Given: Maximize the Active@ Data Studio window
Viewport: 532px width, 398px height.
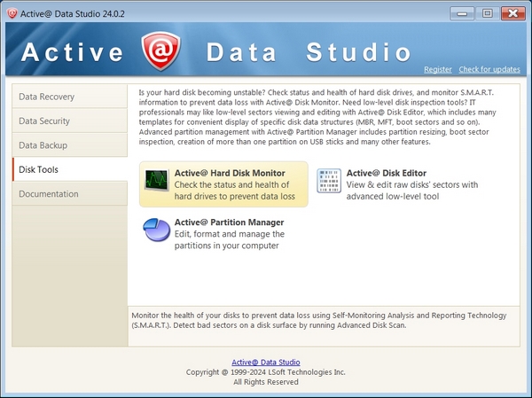Looking at the screenshot, I should click(x=487, y=13).
